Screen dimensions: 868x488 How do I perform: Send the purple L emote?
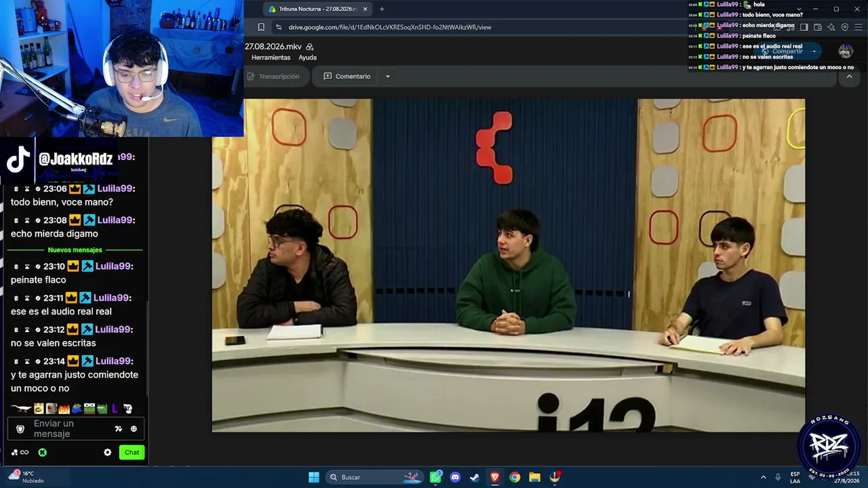115,409
